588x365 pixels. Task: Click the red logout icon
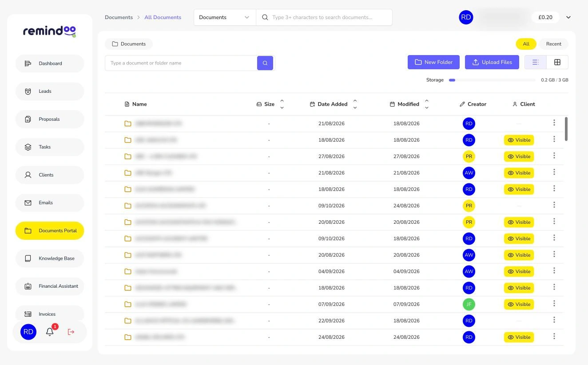click(x=71, y=332)
